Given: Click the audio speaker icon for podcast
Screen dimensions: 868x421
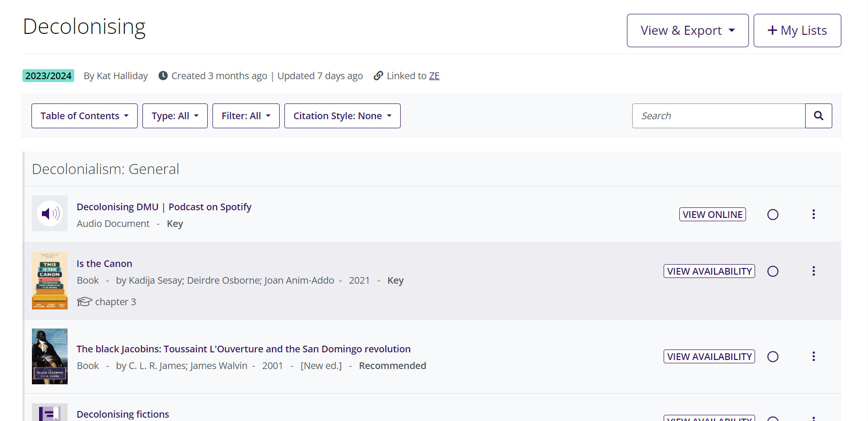Looking at the screenshot, I should coord(50,214).
